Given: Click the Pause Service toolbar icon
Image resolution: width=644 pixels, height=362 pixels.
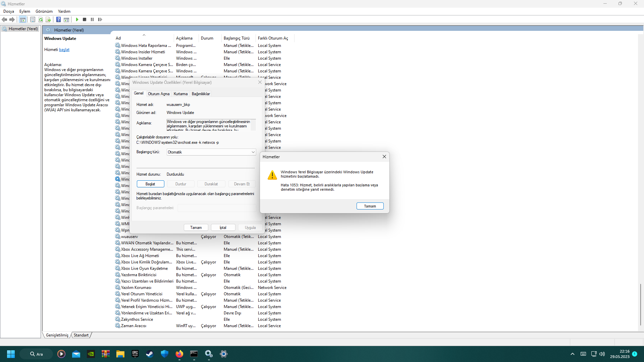Looking at the screenshot, I should point(92,19).
